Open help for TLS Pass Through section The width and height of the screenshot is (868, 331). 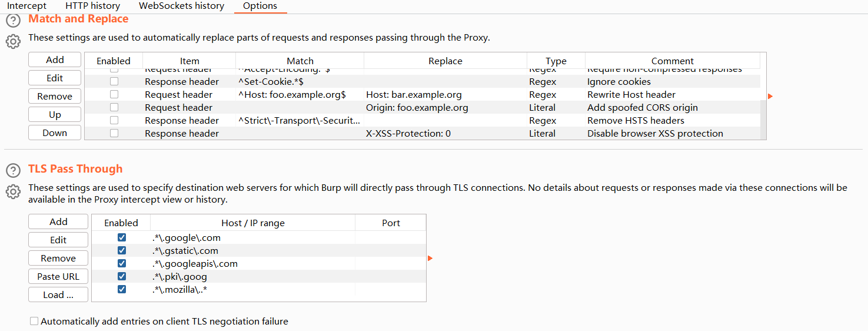[x=13, y=170]
